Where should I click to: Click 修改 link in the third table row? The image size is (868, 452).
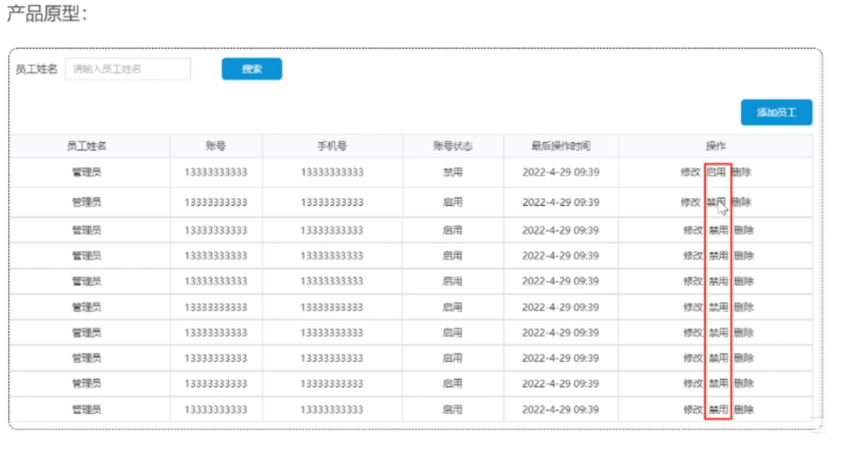692,228
